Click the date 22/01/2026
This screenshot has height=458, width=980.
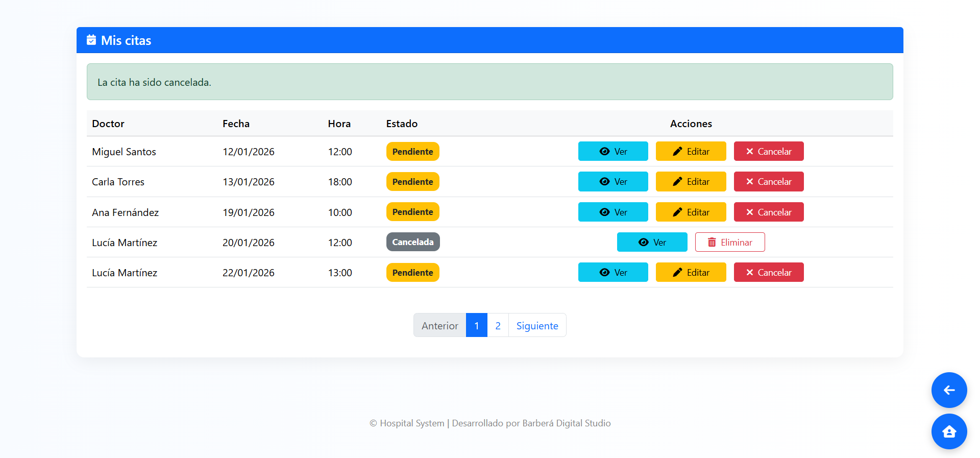tap(249, 273)
